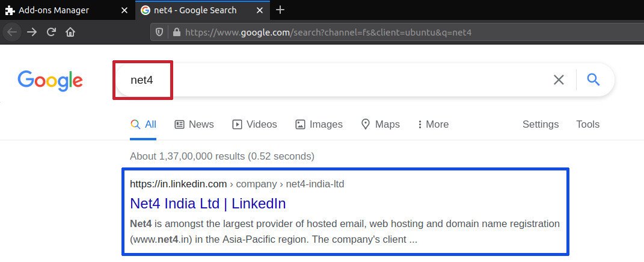Open tracking protection shield icon
Screen dimensions: 644x262
click(x=160, y=32)
